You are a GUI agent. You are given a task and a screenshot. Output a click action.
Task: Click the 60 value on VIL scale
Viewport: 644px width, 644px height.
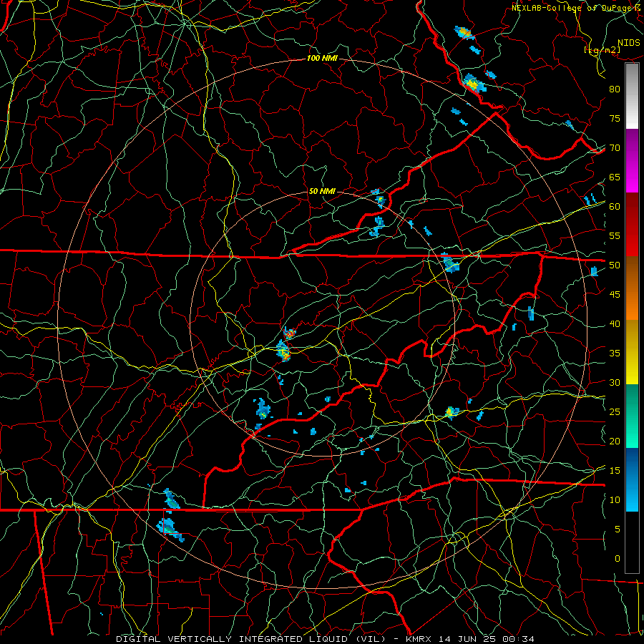coord(615,207)
